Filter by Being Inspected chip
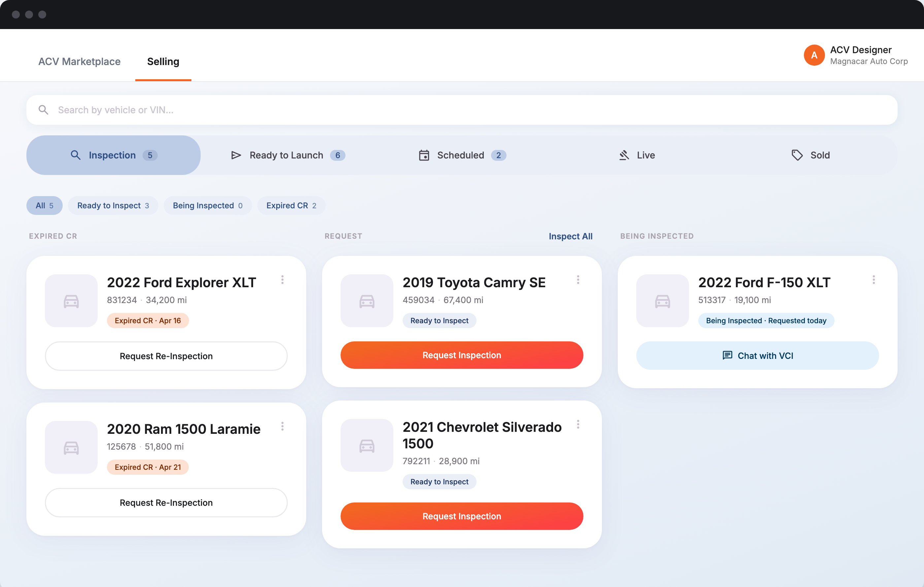Viewport: 924px width, 587px height. [208, 205]
